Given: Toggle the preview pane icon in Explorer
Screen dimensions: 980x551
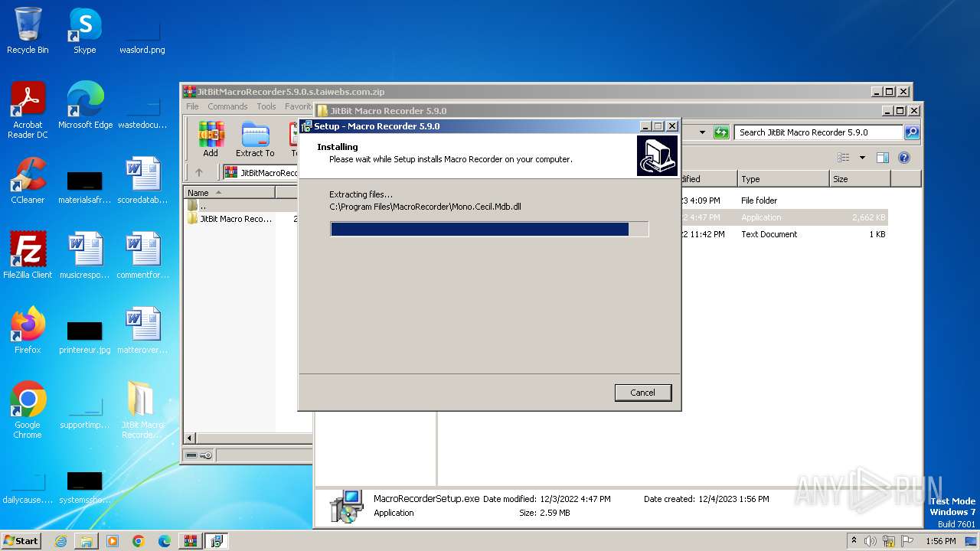Looking at the screenshot, I should pyautogui.click(x=883, y=158).
